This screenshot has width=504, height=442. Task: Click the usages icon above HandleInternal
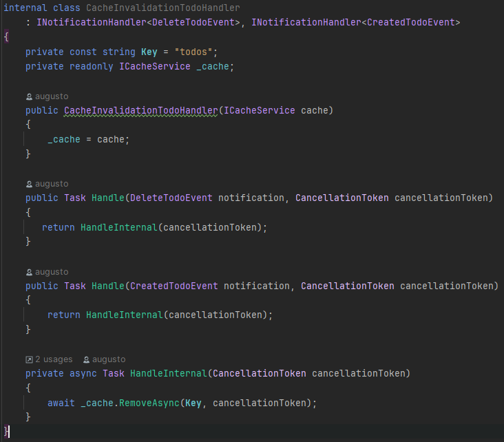29,359
